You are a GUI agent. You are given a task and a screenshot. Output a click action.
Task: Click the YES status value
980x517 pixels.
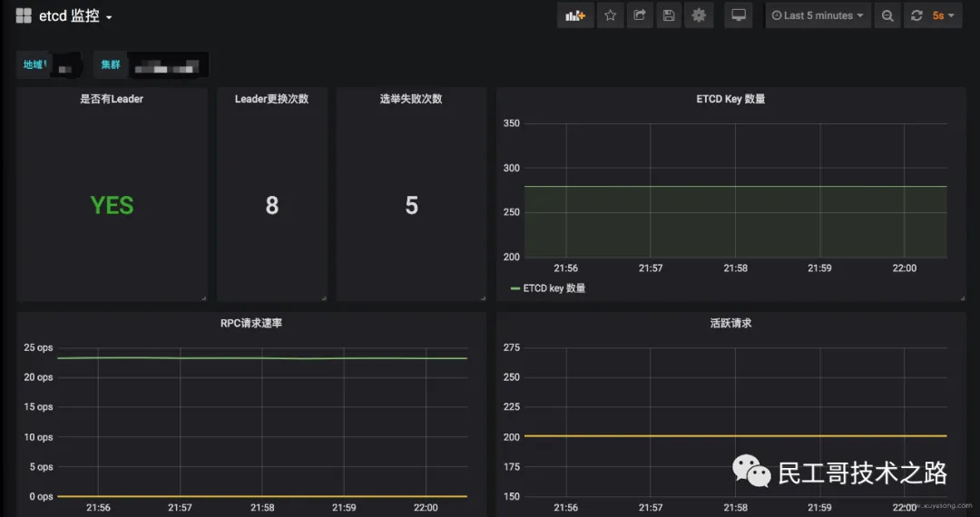click(112, 205)
